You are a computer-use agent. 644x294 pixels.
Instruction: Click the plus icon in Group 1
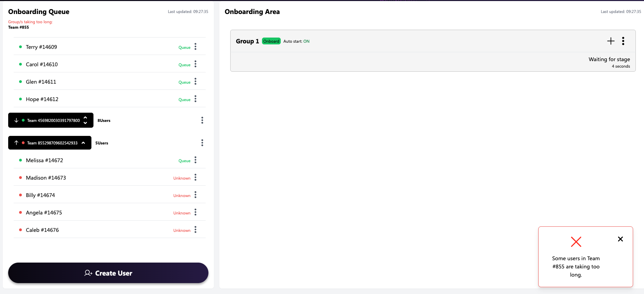tap(611, 41)
